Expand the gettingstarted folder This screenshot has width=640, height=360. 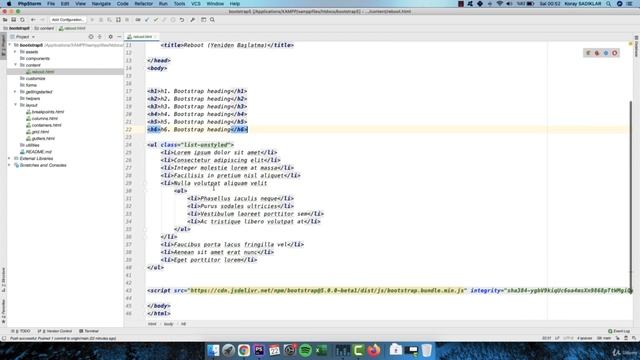(16, 92)
